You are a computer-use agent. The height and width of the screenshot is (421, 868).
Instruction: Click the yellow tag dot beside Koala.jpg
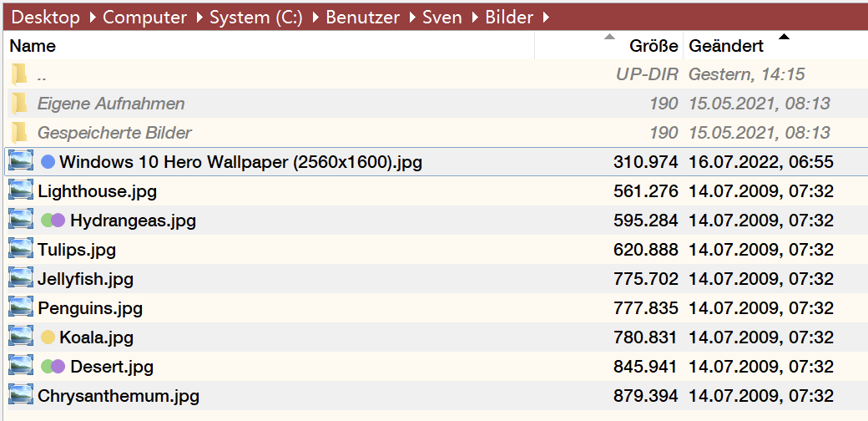pyautogui.click(x=48, y=337)
